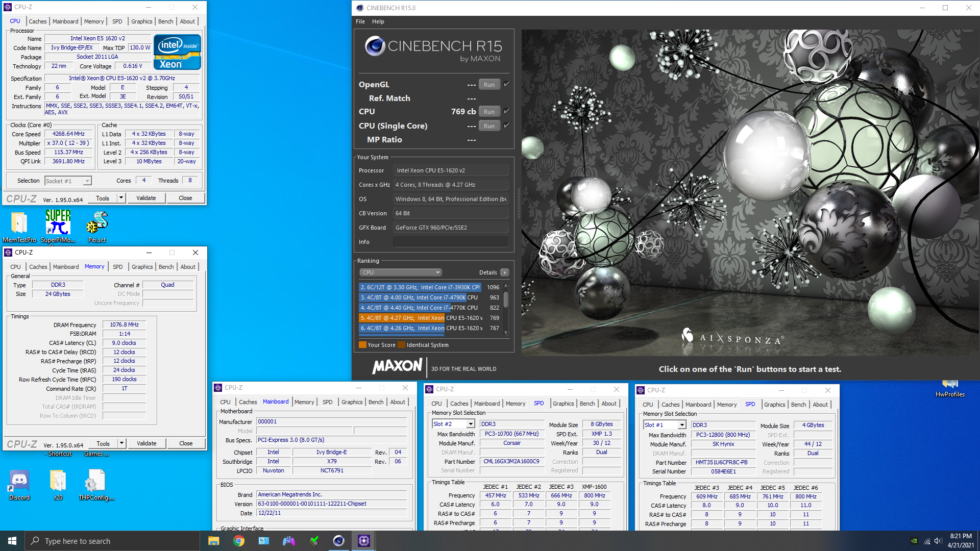Toggle CPU test checkbox
This screenshot has width=980, height=551.
click(506, 111)
